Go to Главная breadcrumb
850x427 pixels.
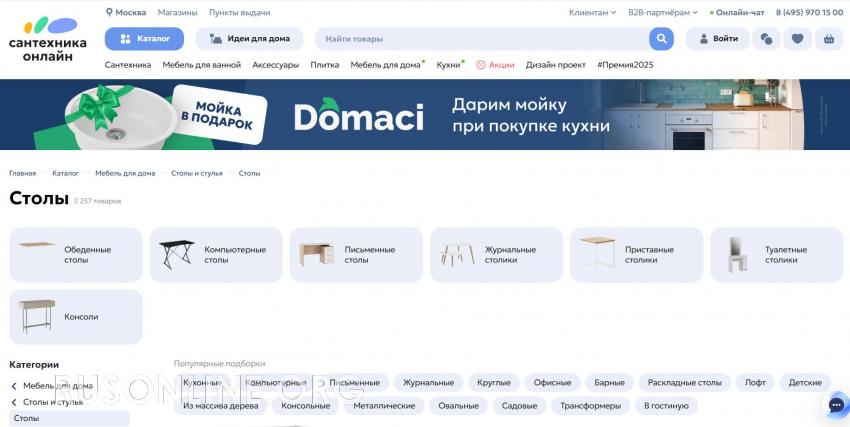click(x=23, y=173)
